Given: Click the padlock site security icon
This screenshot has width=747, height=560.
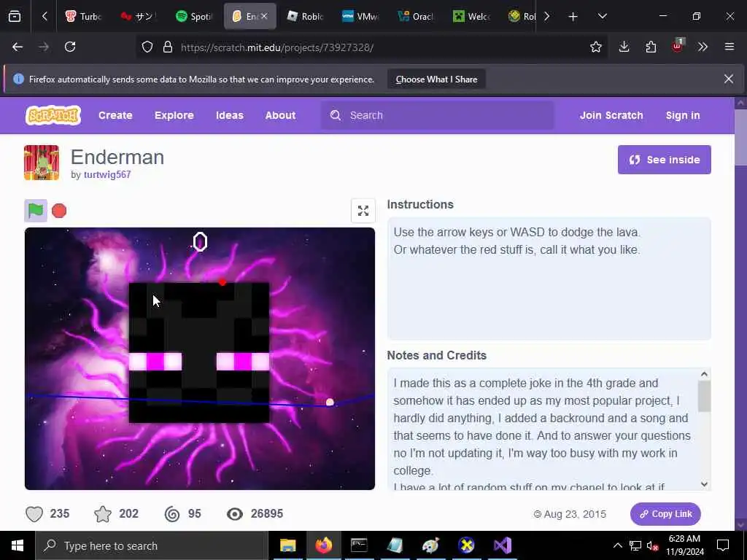Looking at the screenshot, I should (167, 47).
